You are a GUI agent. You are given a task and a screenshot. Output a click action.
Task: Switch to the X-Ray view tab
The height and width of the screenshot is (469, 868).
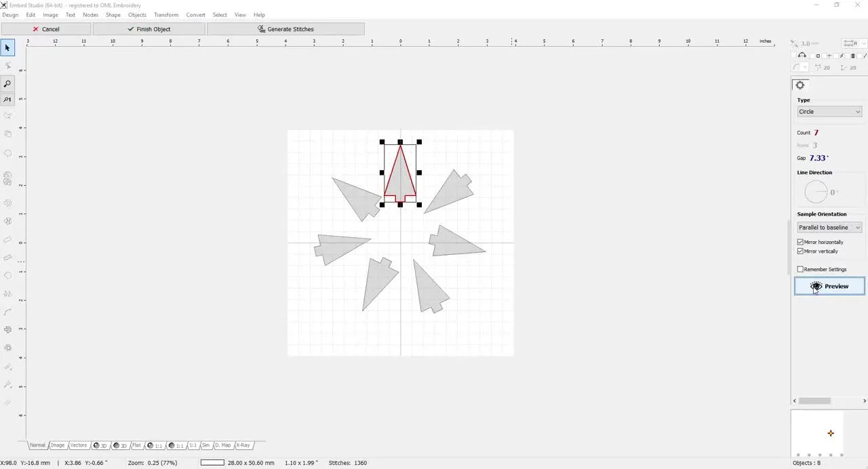tap(243, 445)
